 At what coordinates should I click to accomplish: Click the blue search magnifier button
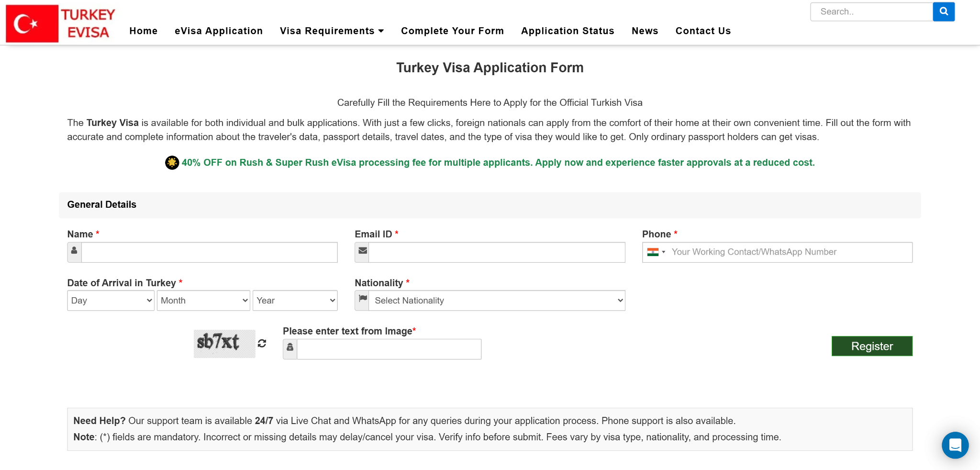[x=943, y=11]
